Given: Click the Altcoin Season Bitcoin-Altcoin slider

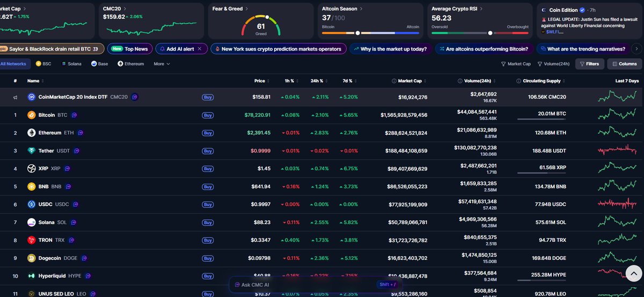Looking at the screenshot, I should [x=370, y=33].
